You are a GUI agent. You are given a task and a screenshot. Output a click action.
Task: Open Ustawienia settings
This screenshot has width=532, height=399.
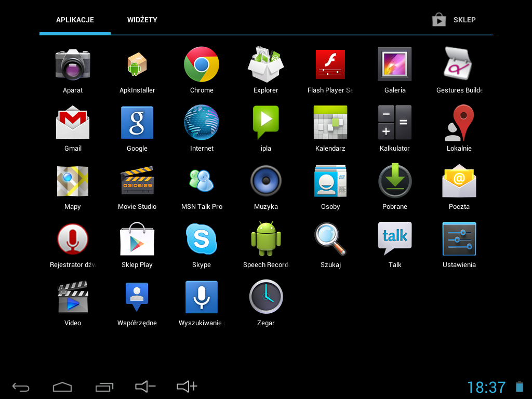pyautogui.click(x=459, y=239)
